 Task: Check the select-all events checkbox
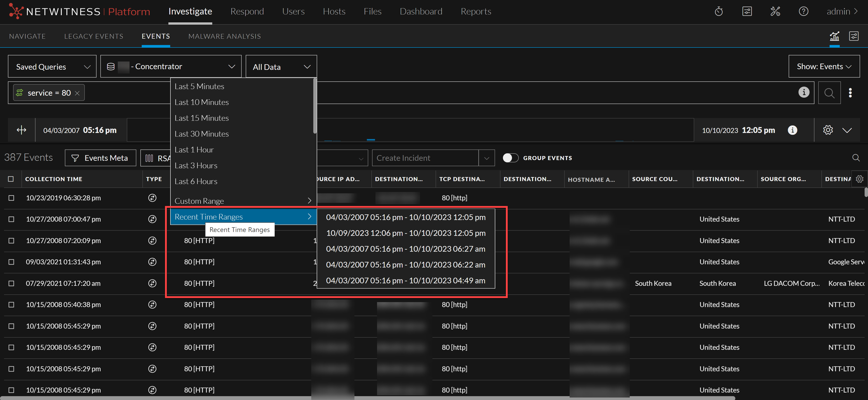click(11, 179)
